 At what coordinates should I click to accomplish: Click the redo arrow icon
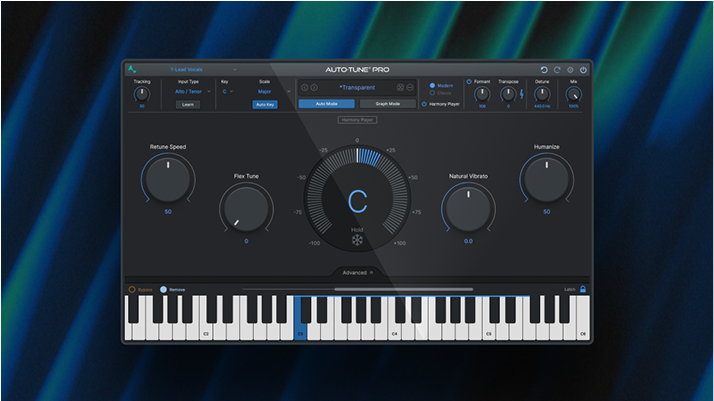tap(557, 70)
